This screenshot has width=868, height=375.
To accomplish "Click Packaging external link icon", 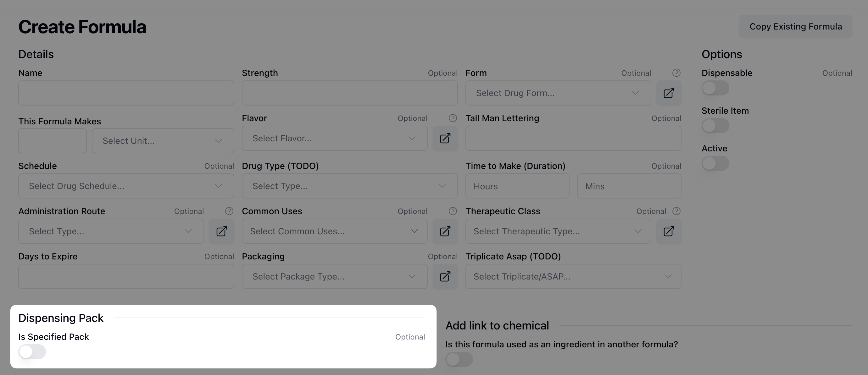I will coord(445,276).
